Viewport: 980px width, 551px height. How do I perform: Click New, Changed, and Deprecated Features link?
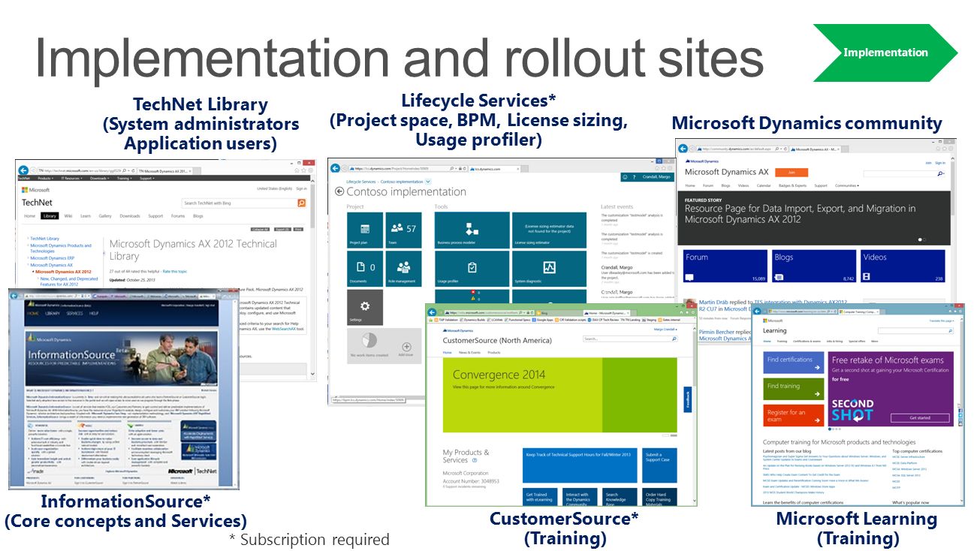69,281
